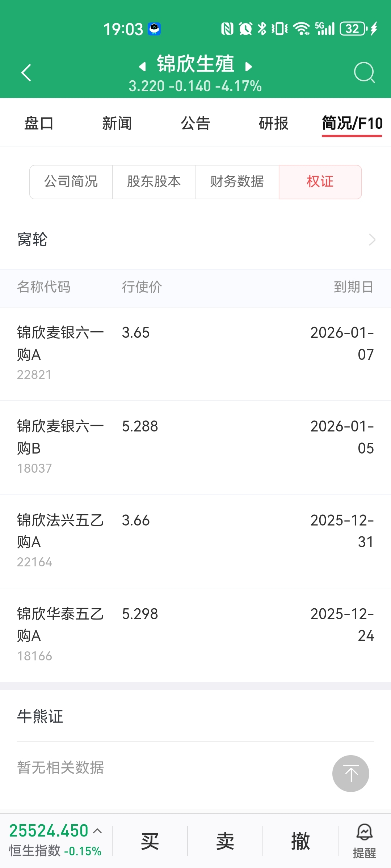The height and width of the screenshot is (868, 391).
Task: Expand the 窝轮 section chevron
Action: coord(372,239)
